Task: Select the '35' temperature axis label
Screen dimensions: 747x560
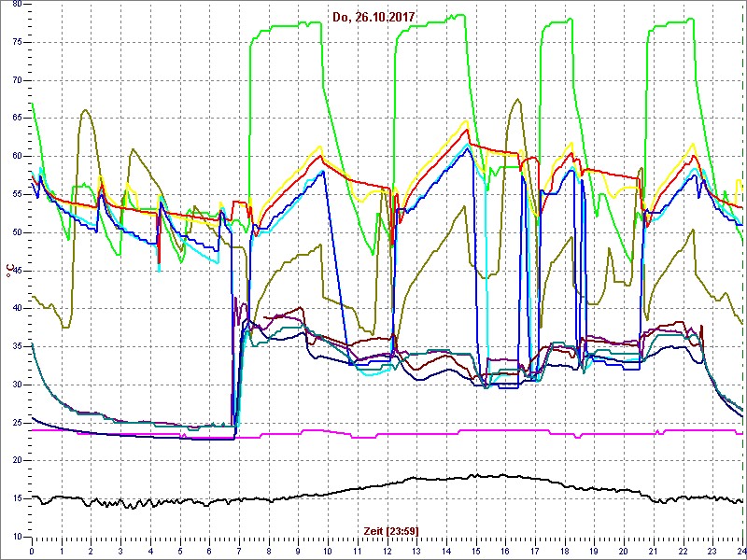Action: (17, 346)
